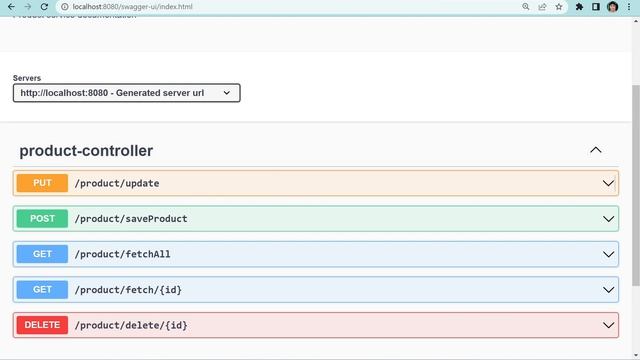
Task: Open the Extensions puzzle icon
Action: 579,7
